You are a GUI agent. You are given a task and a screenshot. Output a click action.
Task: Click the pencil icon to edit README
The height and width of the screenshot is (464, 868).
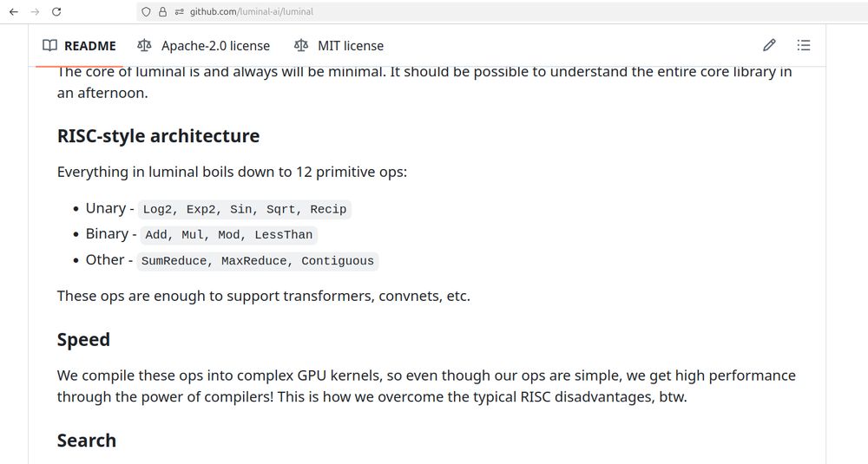pyautogui.click(x=769, y=45)
